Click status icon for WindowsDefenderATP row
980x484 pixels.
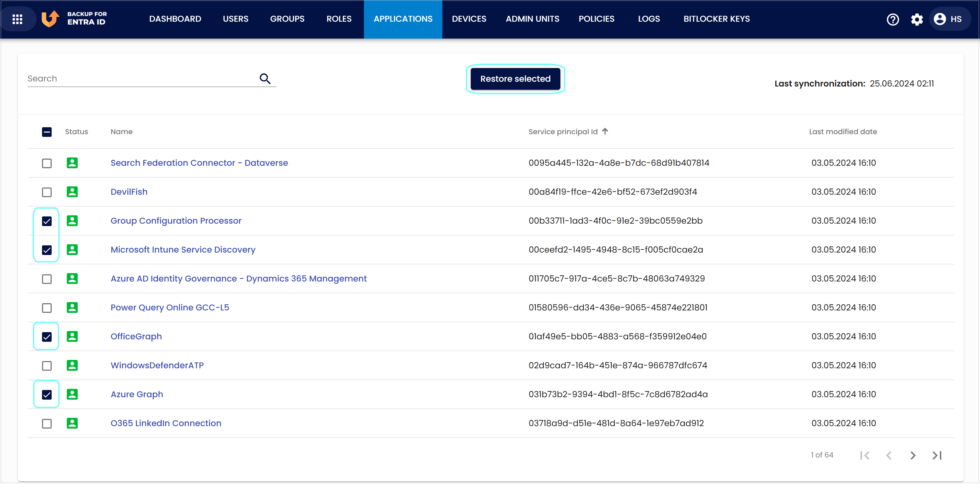[x=72, y=366]
